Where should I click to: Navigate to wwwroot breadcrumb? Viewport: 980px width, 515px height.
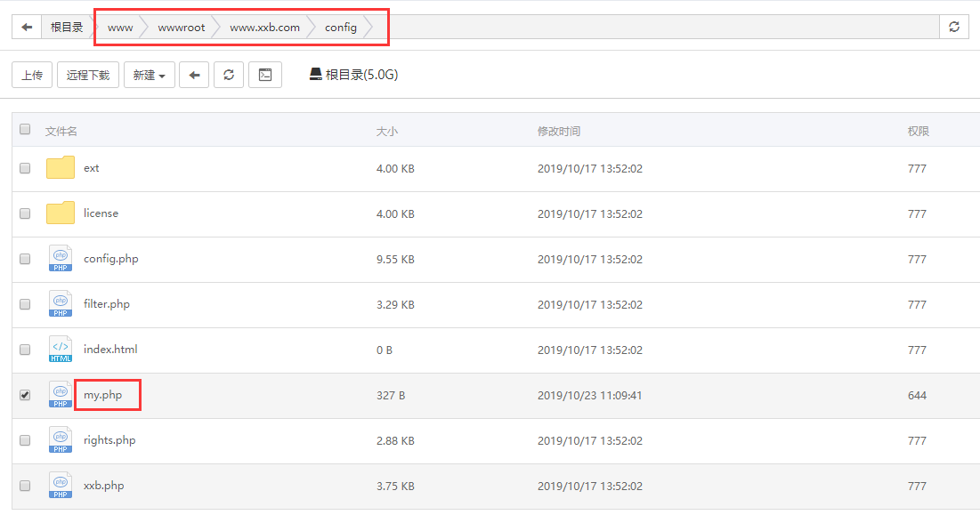pos(182,28)
